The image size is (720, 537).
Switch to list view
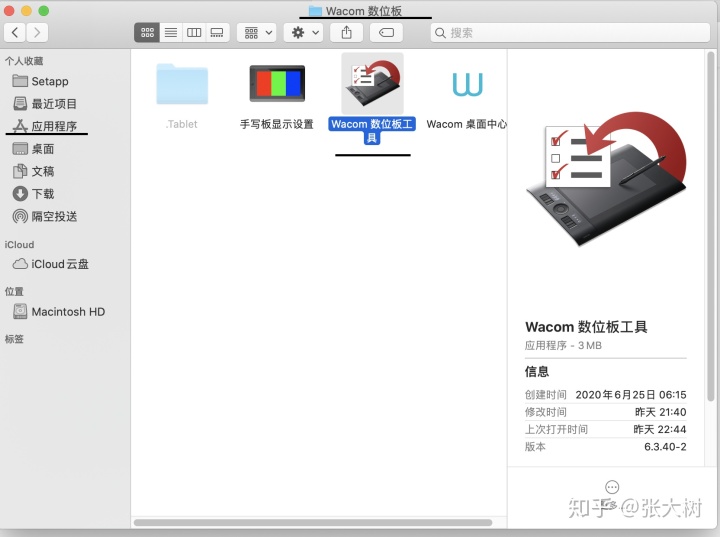171,33
